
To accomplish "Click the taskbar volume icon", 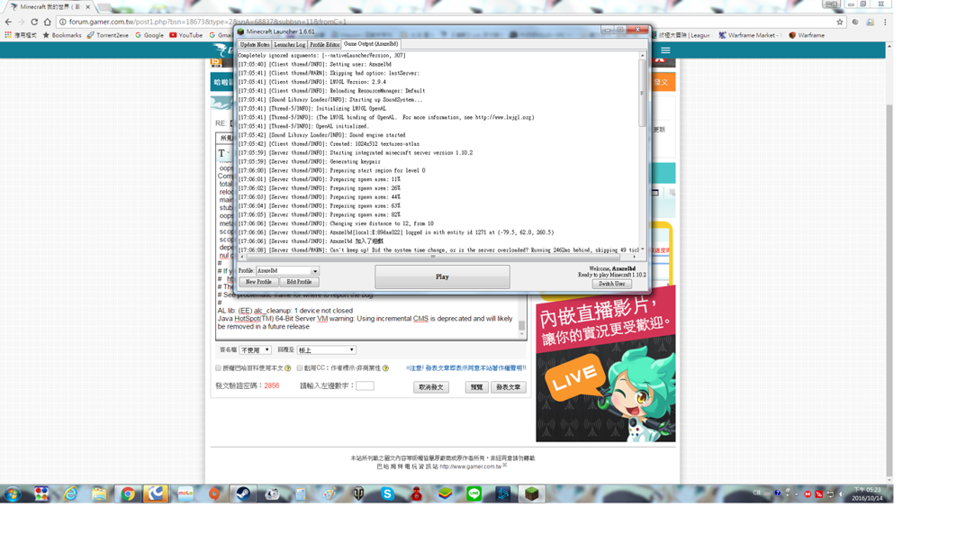I will (841, 494).
